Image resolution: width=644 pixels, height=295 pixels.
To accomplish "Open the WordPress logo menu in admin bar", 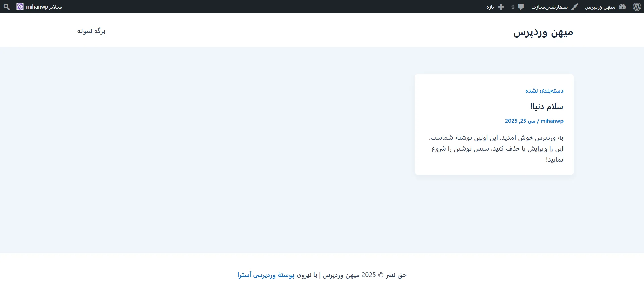I will [x=637, y=7].
